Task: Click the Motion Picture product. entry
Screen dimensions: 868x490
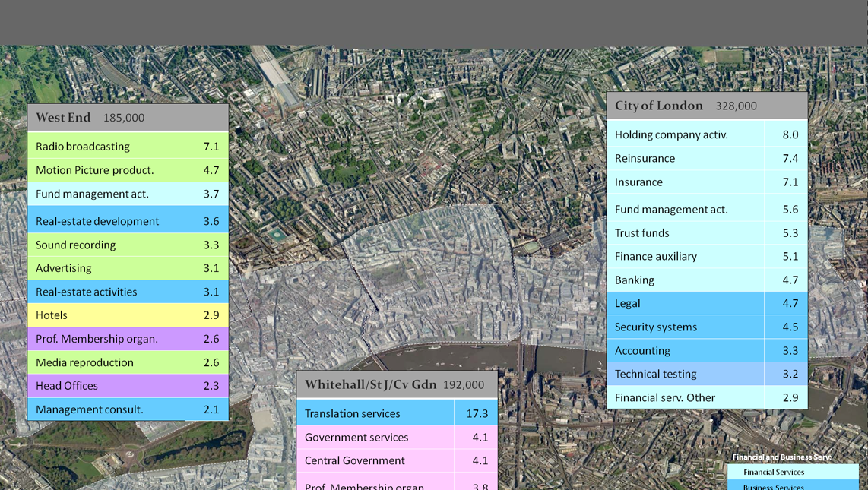Action: (106, 169)
